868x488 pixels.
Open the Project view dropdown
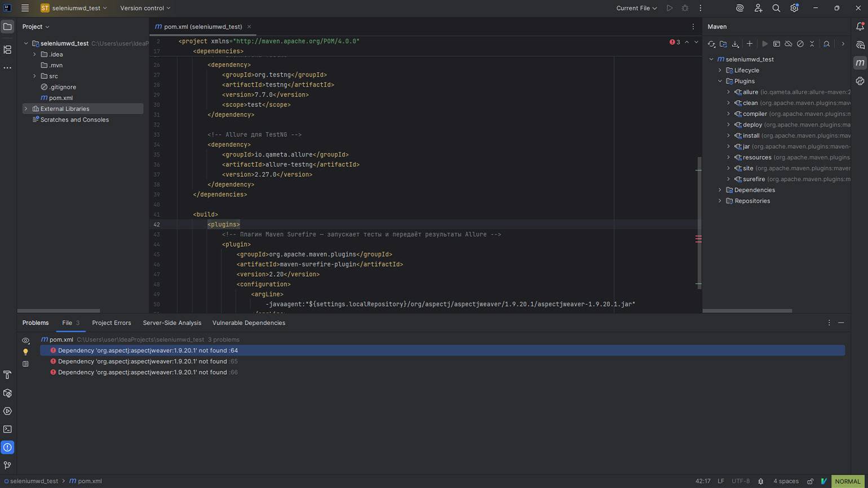36,26
